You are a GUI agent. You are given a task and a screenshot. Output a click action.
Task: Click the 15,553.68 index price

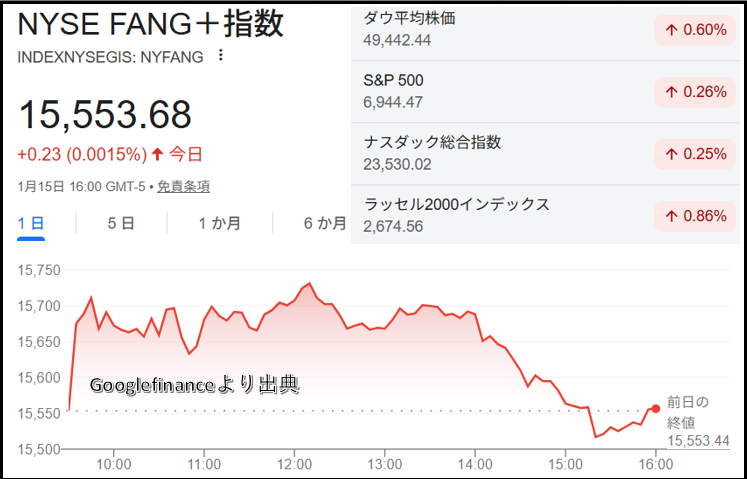click(105, 115)
